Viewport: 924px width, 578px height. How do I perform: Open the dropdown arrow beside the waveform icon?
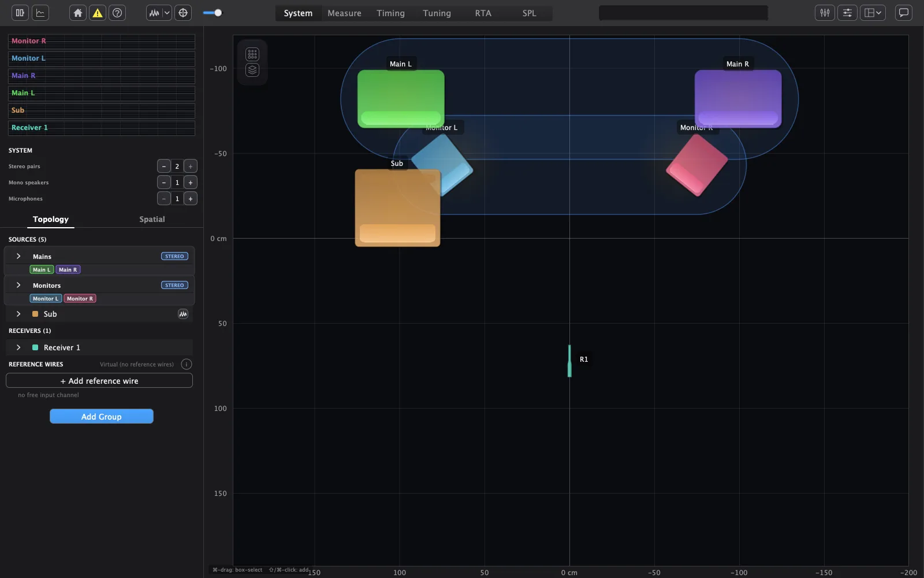pos(167,13)
